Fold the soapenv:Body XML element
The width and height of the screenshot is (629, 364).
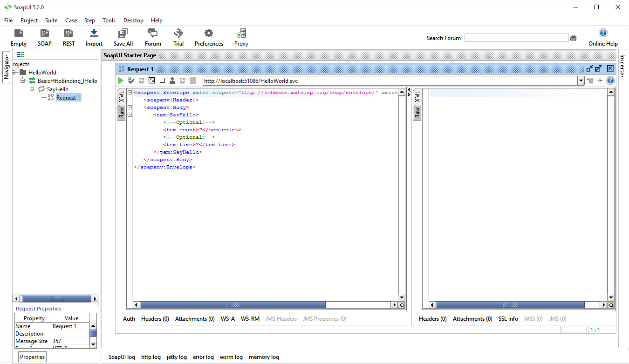(130, 107)
